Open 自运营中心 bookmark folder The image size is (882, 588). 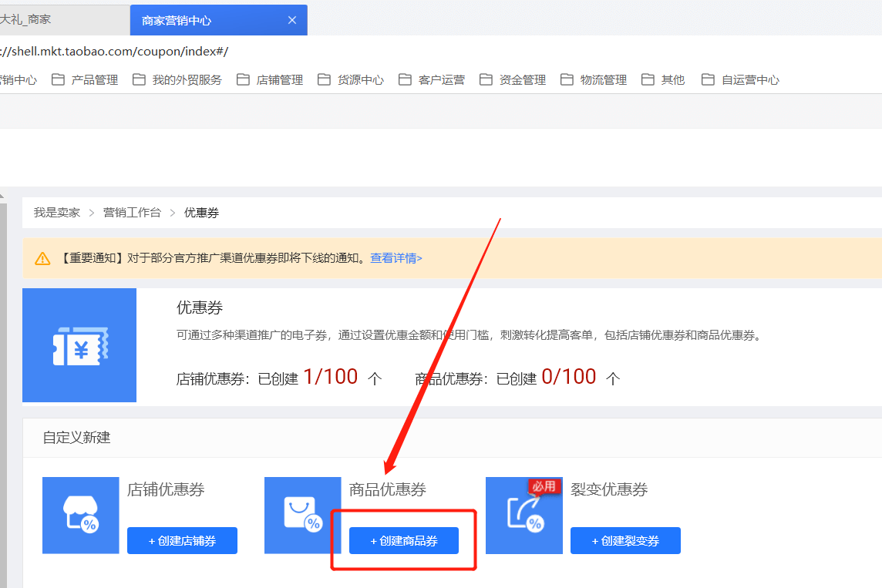tap(740, 80)
